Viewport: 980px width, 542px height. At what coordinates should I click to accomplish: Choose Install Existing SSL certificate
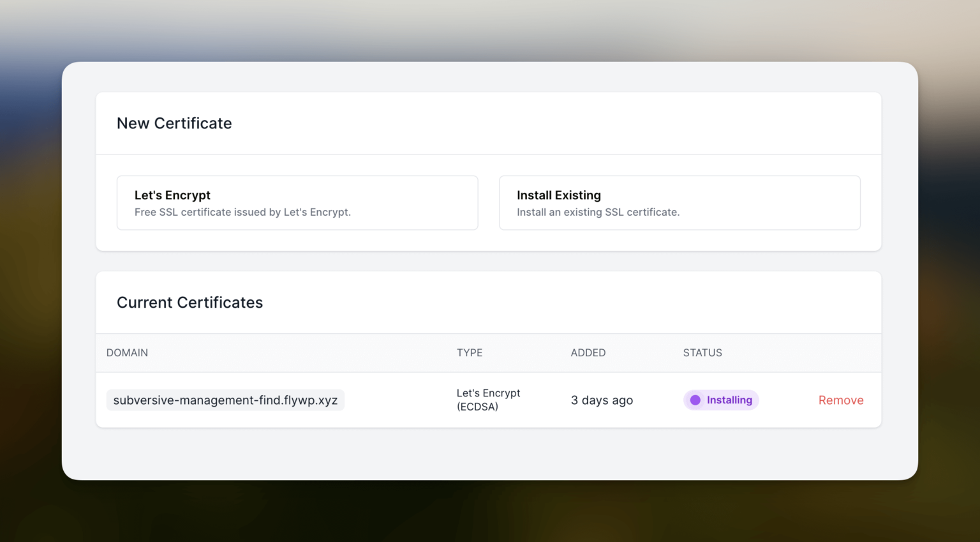679,202
